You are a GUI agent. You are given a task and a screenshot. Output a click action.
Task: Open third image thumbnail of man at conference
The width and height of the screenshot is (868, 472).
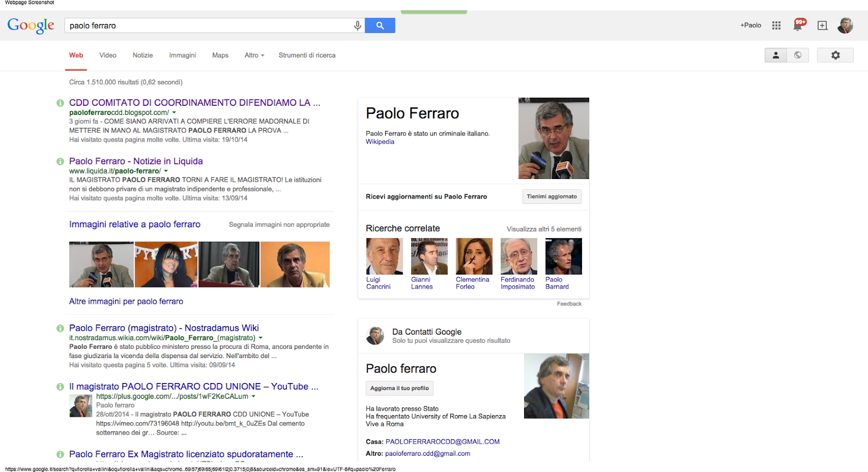pyautogui.click(x=229, y=264)
